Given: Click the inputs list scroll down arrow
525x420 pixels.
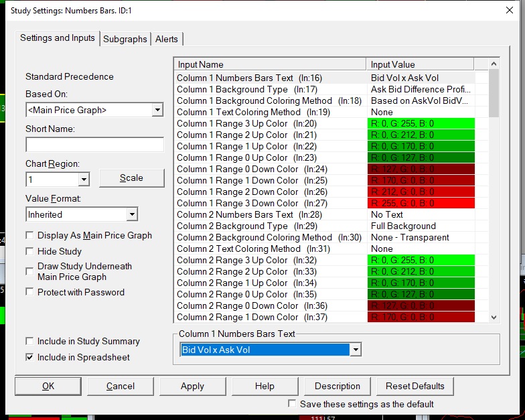Looking at the screenshot, I should 494,318.
